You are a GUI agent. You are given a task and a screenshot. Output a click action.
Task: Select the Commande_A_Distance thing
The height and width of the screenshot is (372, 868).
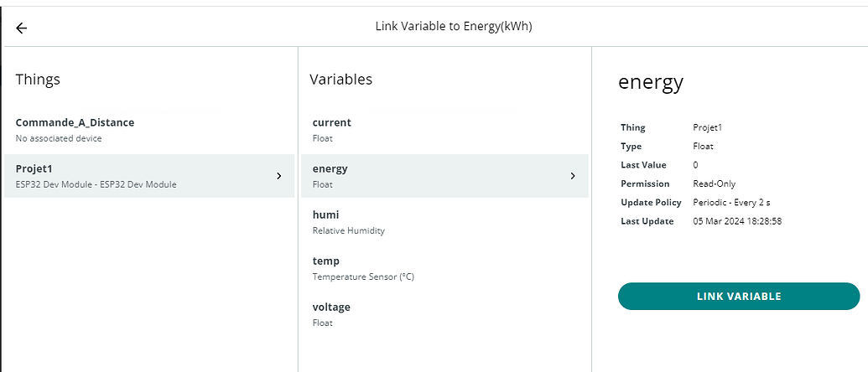(75, 129)
